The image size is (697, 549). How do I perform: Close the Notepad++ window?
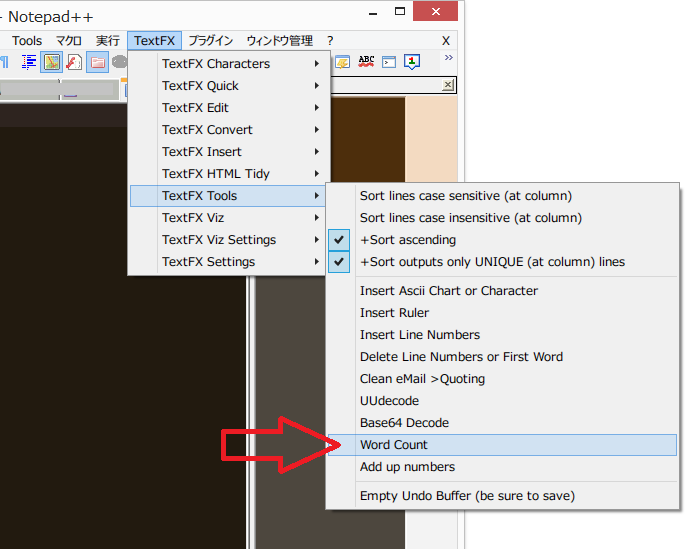[x=435, y=12]
